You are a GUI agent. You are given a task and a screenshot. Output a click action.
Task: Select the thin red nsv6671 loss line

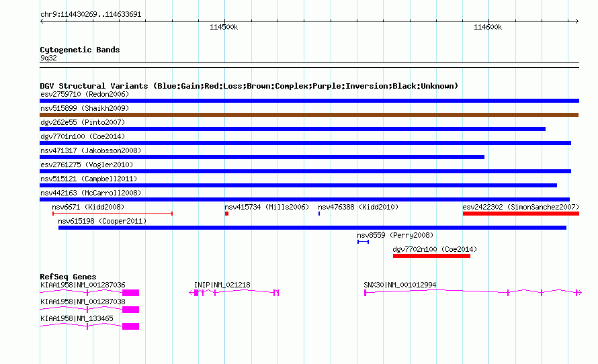point(112,214)
